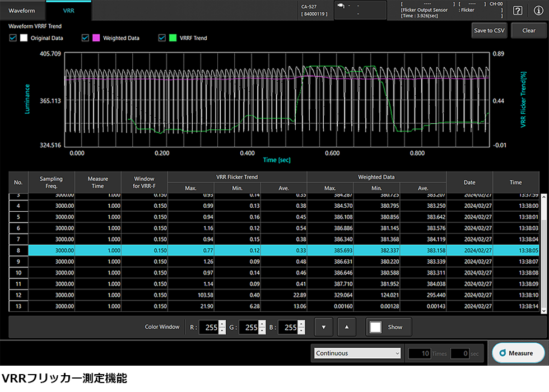
Task: Increase the G color value with stepper
Action: pos(261,324)
